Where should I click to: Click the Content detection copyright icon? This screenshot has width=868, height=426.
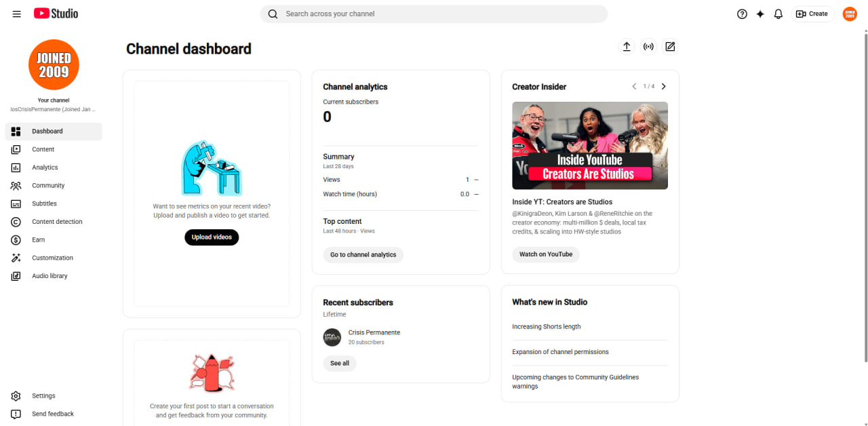coord(16,222)
